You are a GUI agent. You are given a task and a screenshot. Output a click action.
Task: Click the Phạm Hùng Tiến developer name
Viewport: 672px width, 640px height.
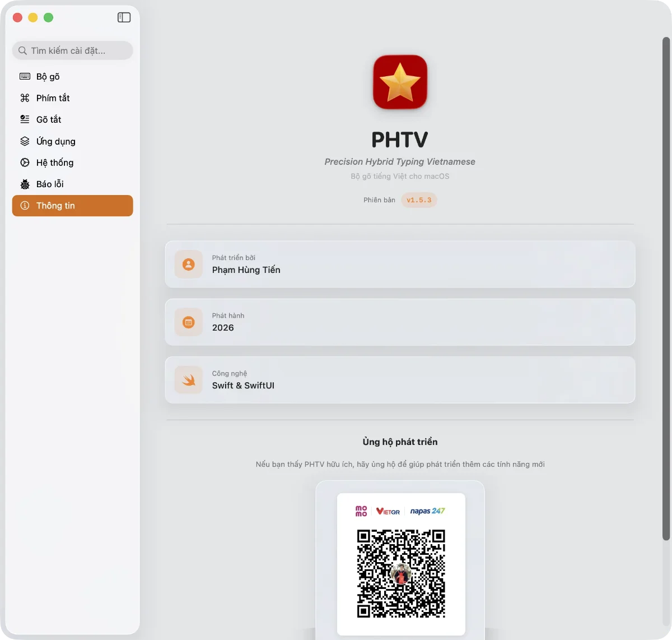tap(246, 270)
